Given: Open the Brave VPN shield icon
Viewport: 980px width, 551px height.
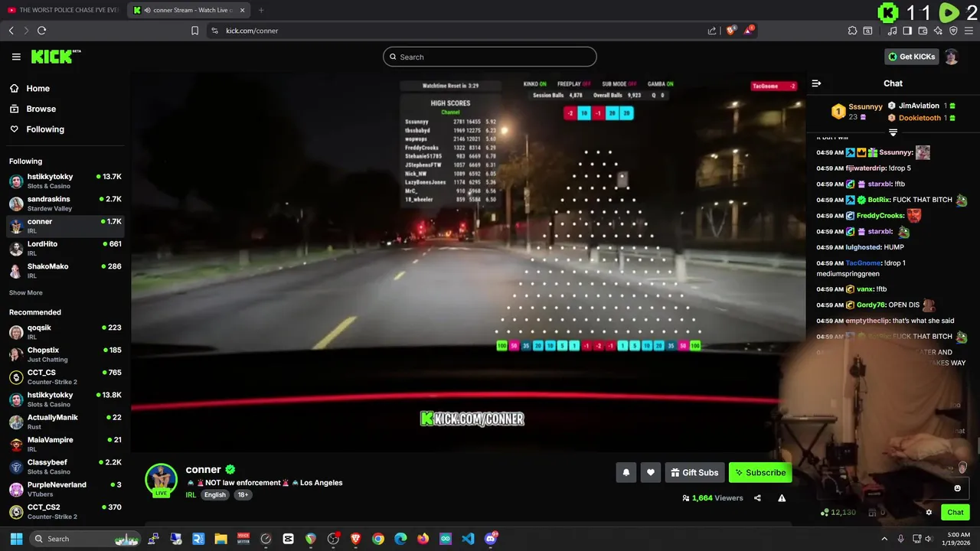Looking at the screenshot, I should pos(953,31).
